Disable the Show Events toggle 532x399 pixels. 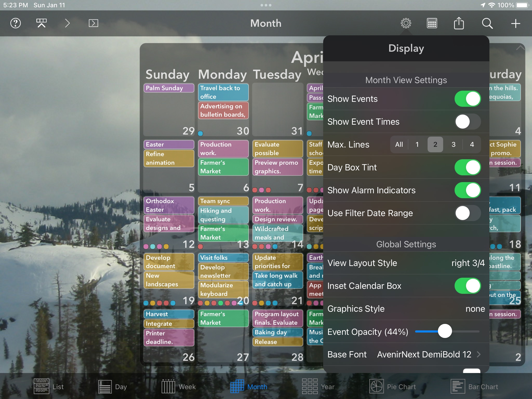coord(467,99)
